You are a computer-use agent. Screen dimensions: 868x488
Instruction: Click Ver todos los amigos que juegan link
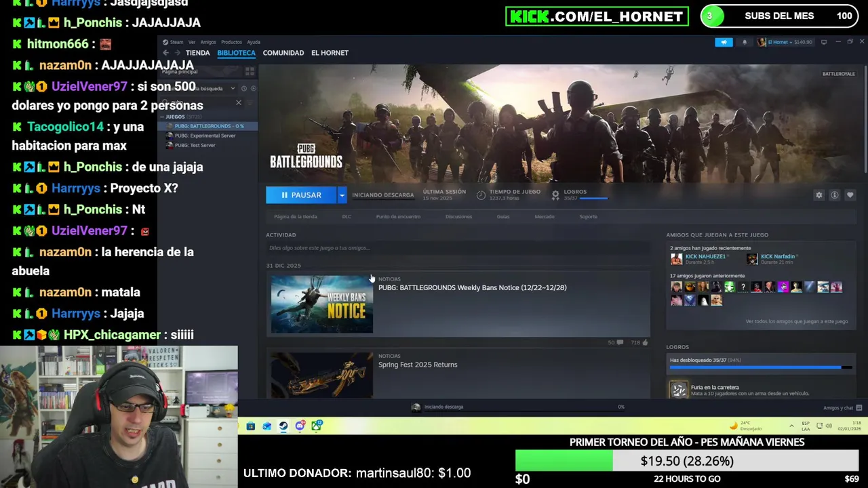(796, 321)
